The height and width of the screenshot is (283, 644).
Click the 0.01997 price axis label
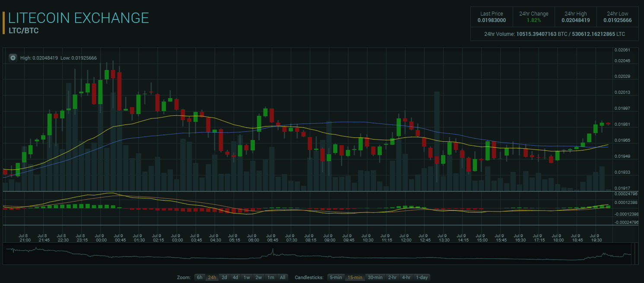(x=622, y=108)
